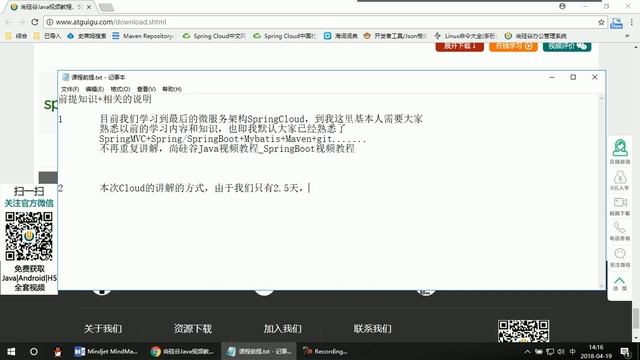Click the 关注微信 chat icon in sidebar
This screenshot has height=360, width=640.
click(620, 258)
